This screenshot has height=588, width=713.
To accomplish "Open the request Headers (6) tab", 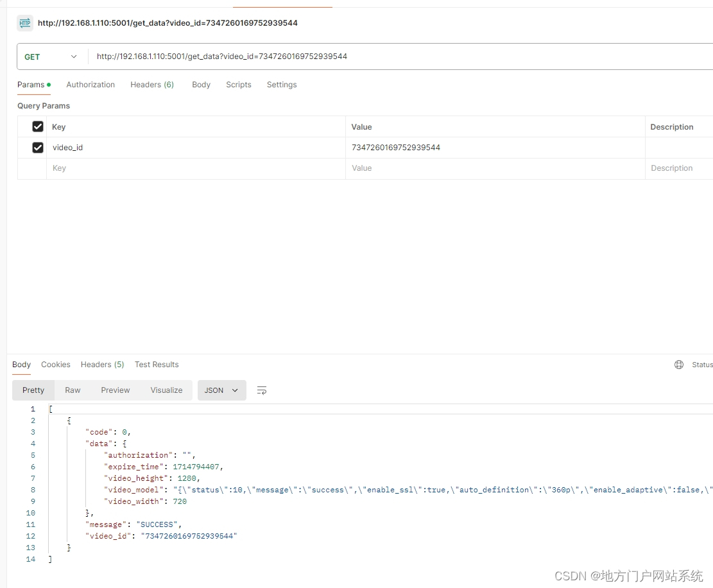I will click(x=152, y=85).
